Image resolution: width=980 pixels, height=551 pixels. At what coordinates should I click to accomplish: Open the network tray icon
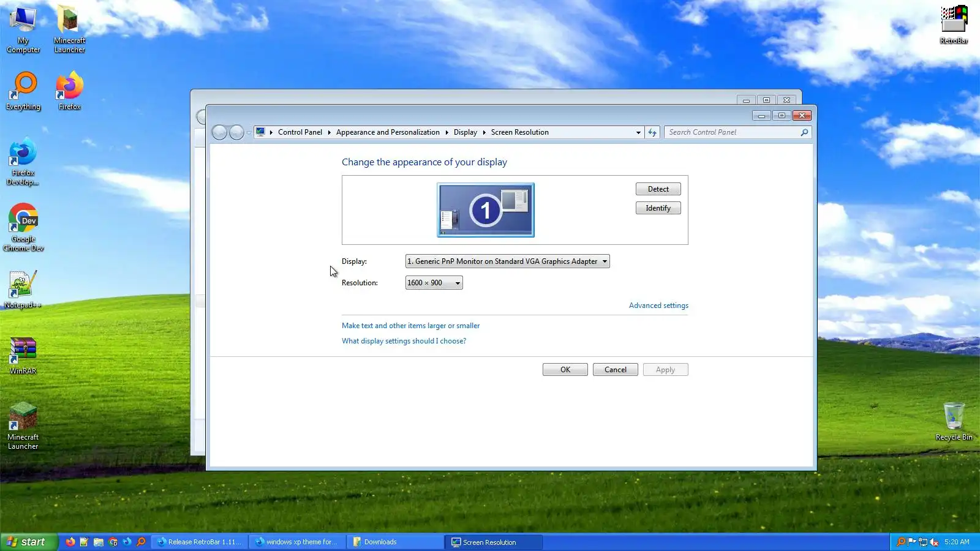point(922,542)
